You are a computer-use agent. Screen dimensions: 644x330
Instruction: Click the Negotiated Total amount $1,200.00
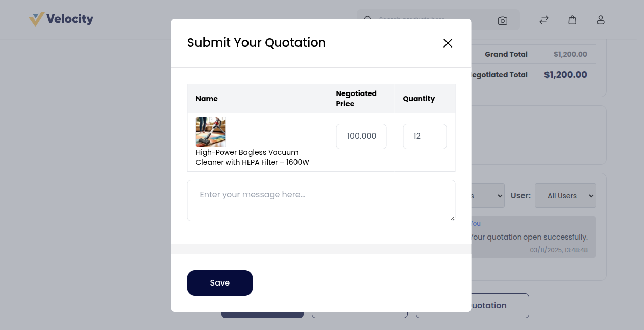565,74
